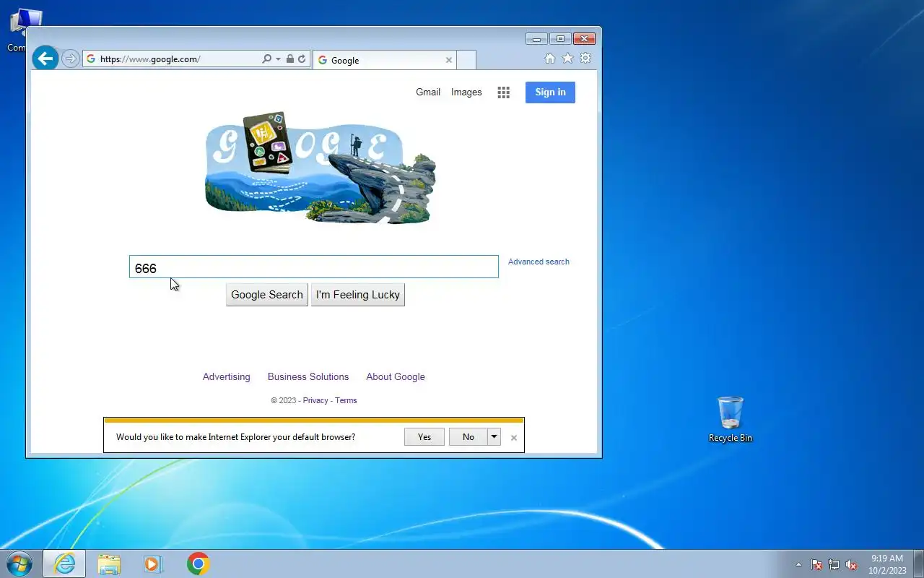Focus the search box containing 666

[x=314, y=267]
